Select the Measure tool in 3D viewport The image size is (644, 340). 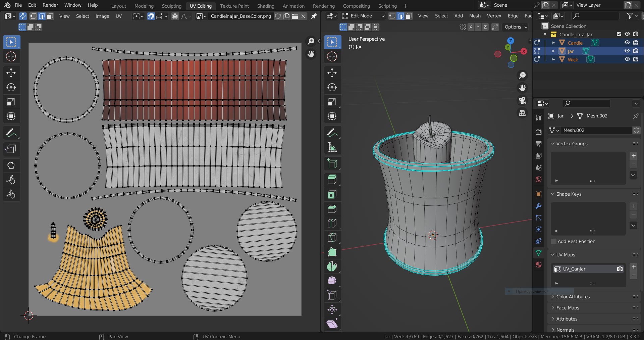pyautogui.click(x=332, y=147)
